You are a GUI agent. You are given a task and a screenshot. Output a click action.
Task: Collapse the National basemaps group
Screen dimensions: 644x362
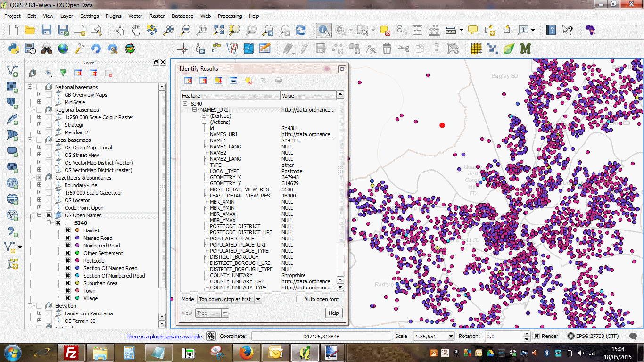[30, 87]
